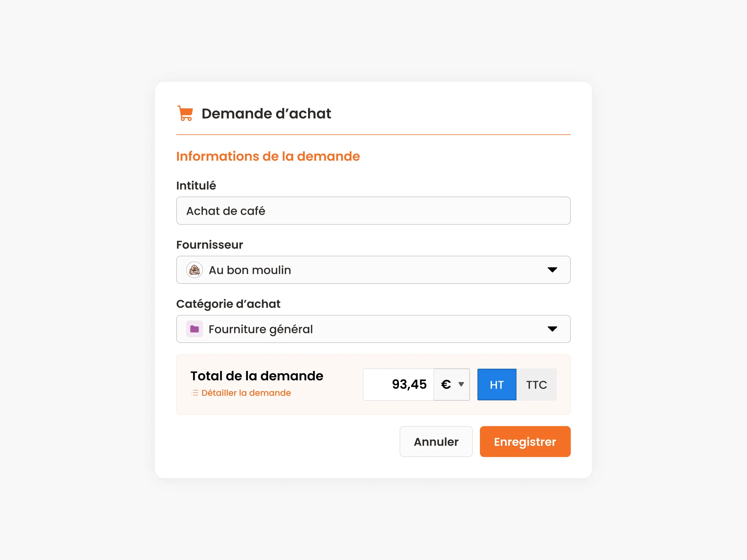Select the Au bon moulin supplier value
This screenshot has width=747, height=560.
point(250,270)
